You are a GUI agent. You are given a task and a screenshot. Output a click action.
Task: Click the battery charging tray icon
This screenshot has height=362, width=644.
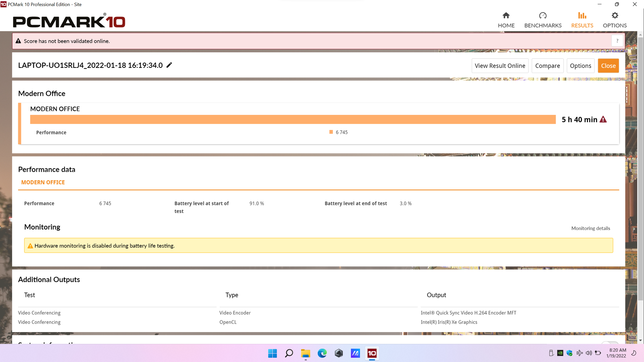[598, 353]
